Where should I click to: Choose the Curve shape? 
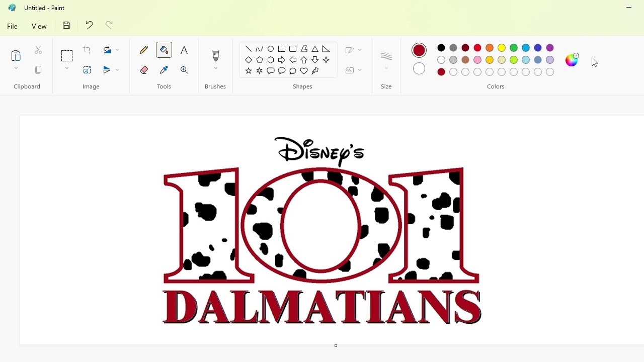click(x=260, y=49)
